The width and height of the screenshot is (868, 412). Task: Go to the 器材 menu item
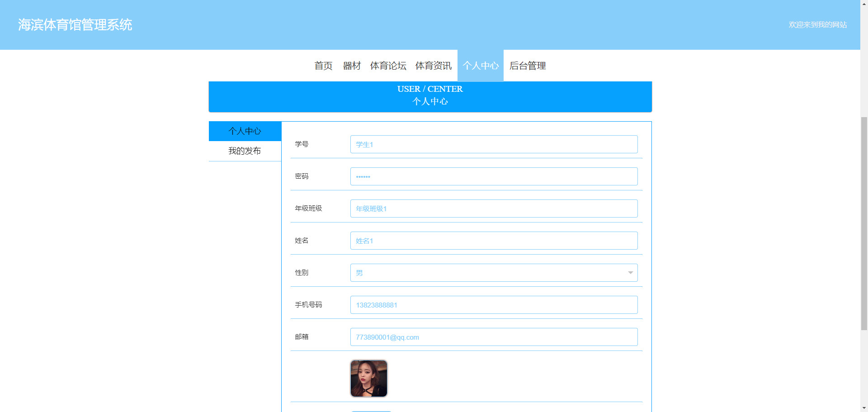[x=352, y=66]
